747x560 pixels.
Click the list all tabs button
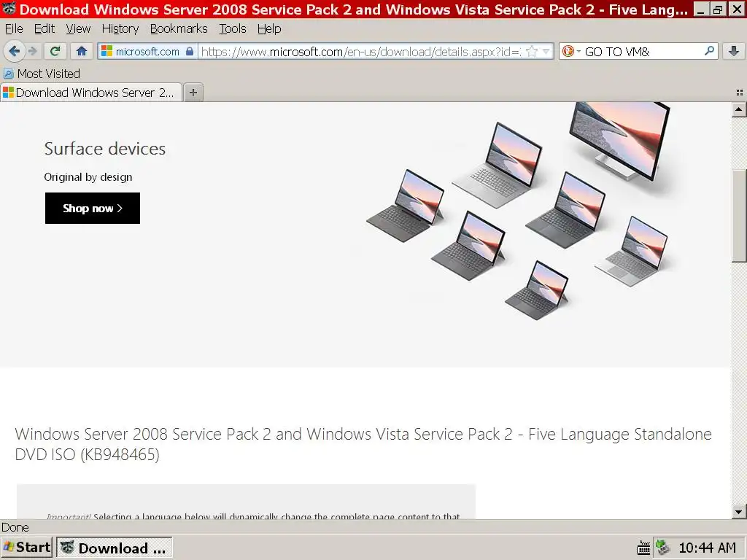click(739, 93)
